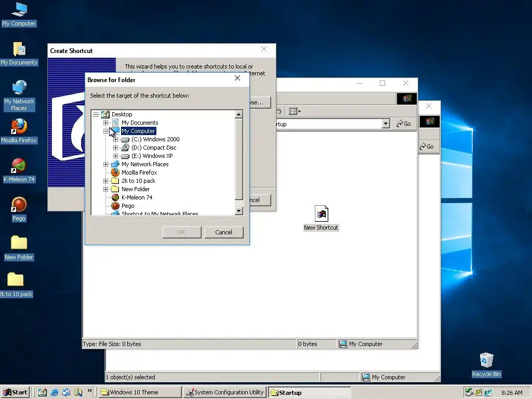Select New Folder on the desktop
Viewport: 532px width, 399px height.
click(19, 248)
